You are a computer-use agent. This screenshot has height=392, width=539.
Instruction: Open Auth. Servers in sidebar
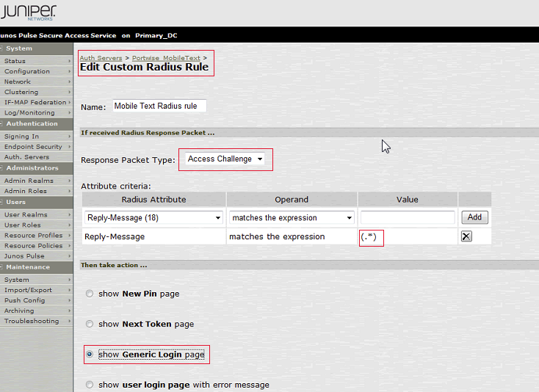click(x=26, y=157)
